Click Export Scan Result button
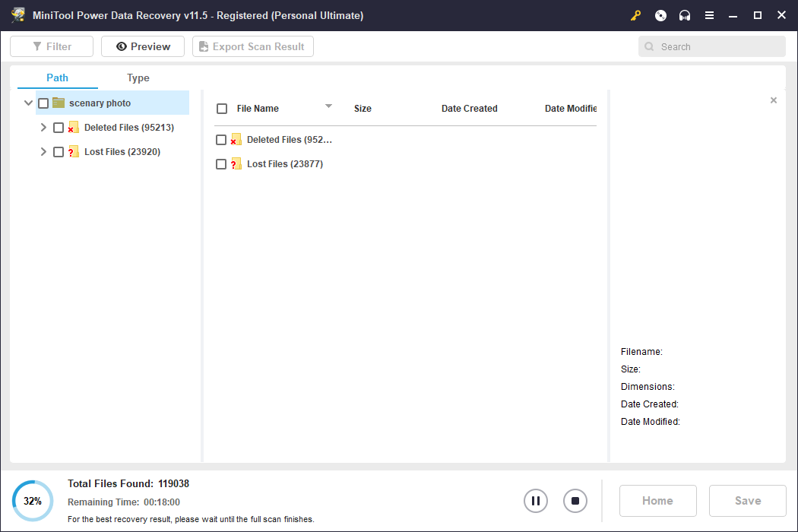This screenshot has width=798, height=532. pyautogui.click(x=253, y=46)
